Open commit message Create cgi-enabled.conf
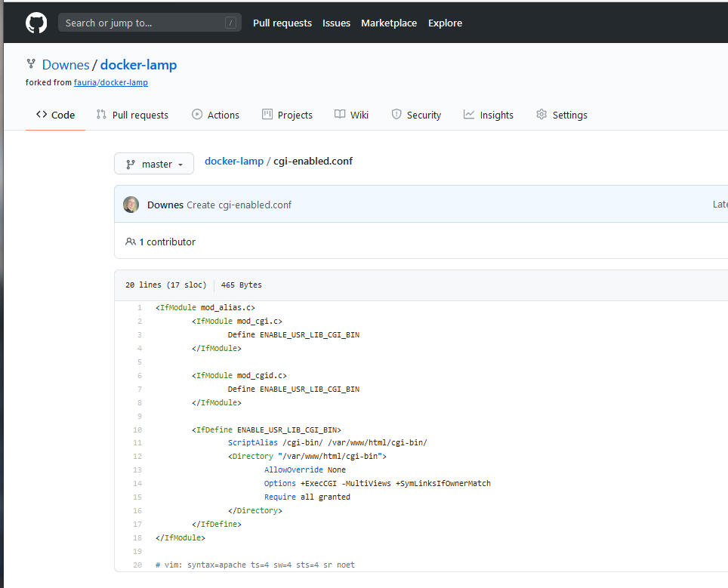The width and height of the screenshot is (728, 588). pos(239,205)
